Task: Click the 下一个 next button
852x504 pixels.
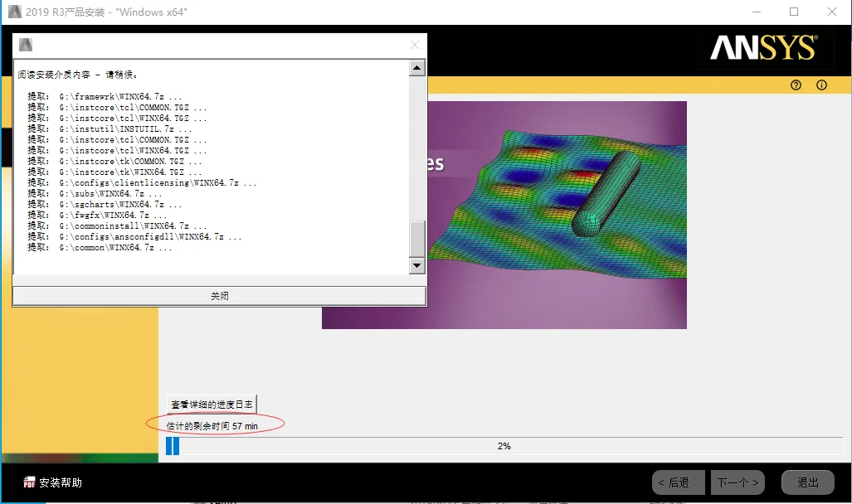Action: 738,482
